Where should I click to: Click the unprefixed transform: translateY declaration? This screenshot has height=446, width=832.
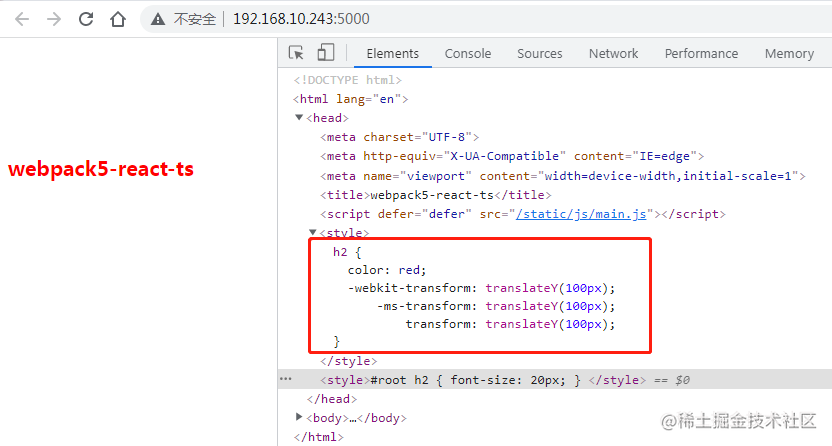510,324
